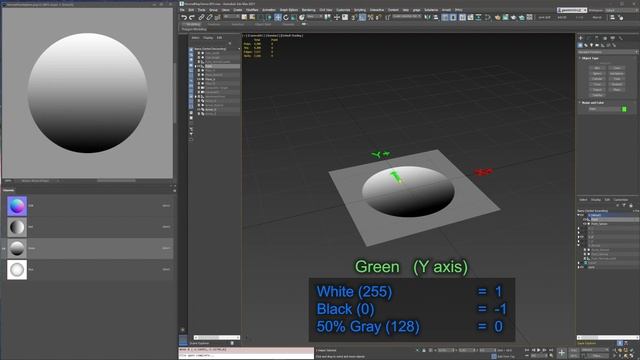Click the Photoshop document horizontal scrollbar

[116, 180]
